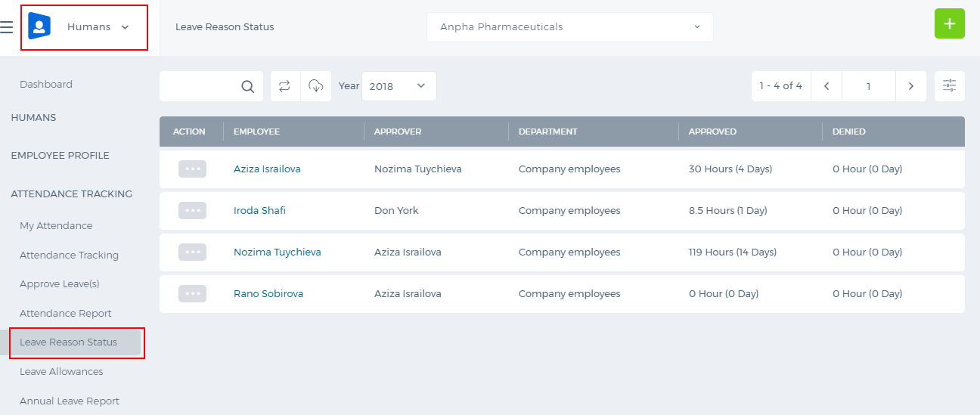Open employee Rano Sobirova link
Image resolution: width=980 pixels, height=415 pixels.
click(x=268, y=294)
